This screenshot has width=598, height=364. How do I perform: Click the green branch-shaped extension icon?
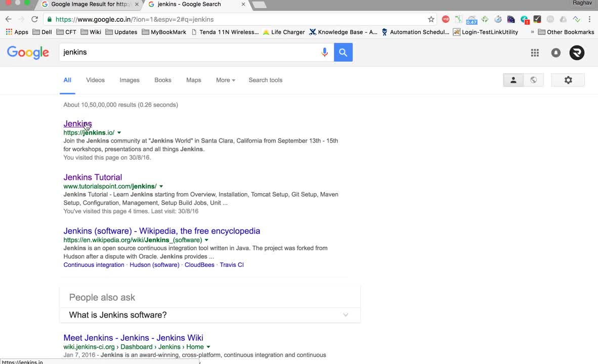pos(458,19)
